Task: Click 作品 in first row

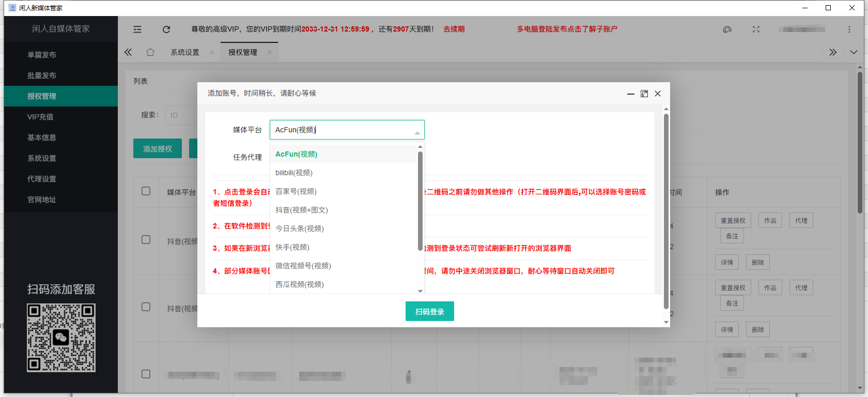Action: [x=770, y=221]
